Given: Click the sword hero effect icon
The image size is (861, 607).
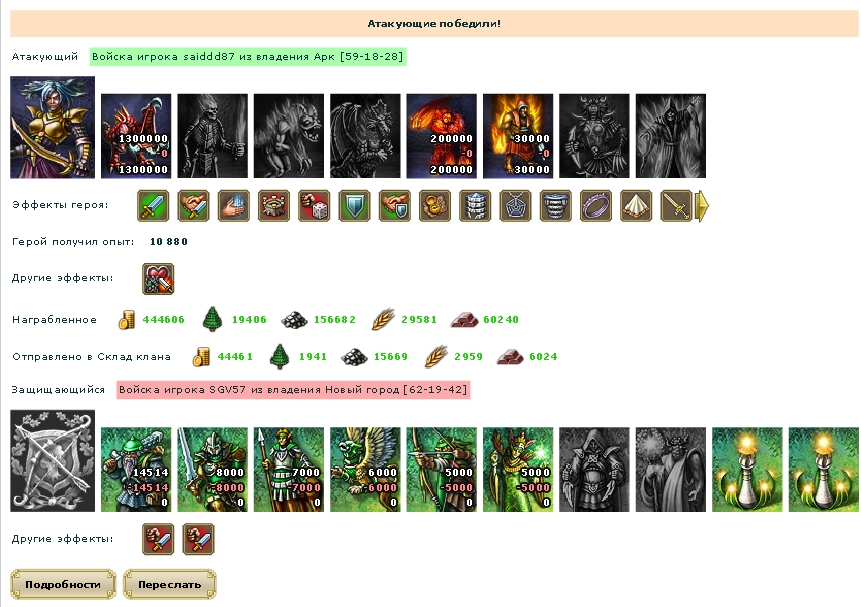Looking at the screenshot, I should [153, 206].
